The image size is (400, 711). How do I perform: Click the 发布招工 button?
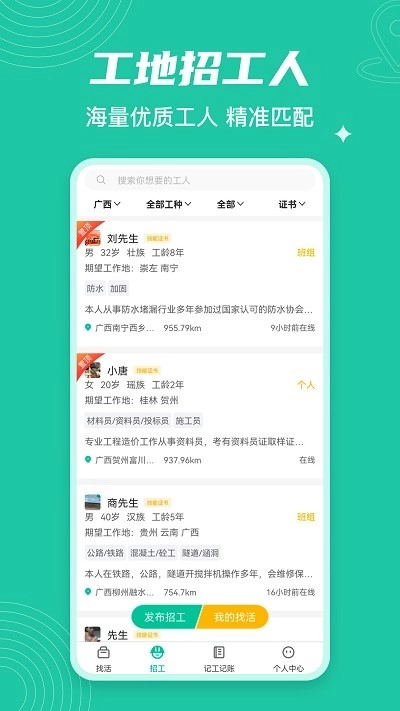click(166, 617)
